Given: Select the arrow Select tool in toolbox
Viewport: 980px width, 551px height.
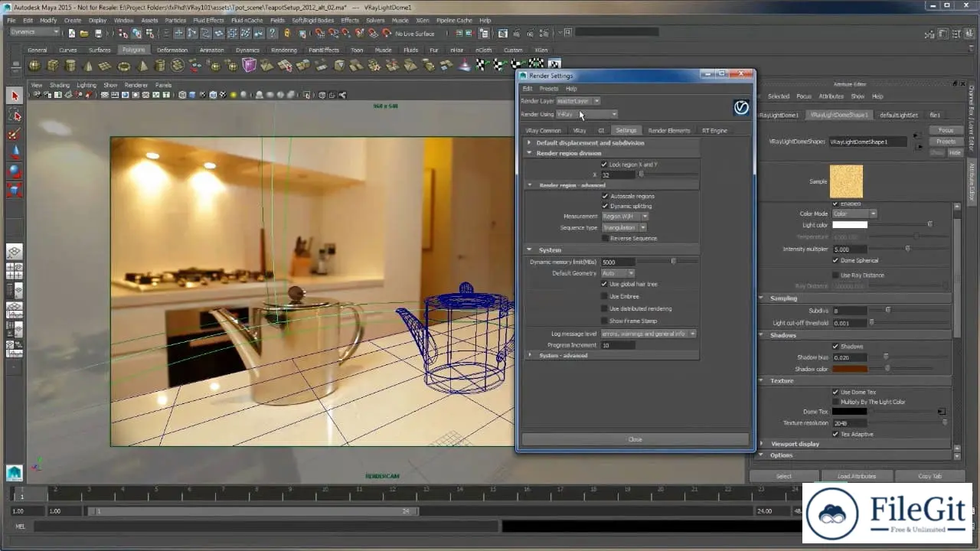Looking at the screenshot, I should [x=15, y=96].
